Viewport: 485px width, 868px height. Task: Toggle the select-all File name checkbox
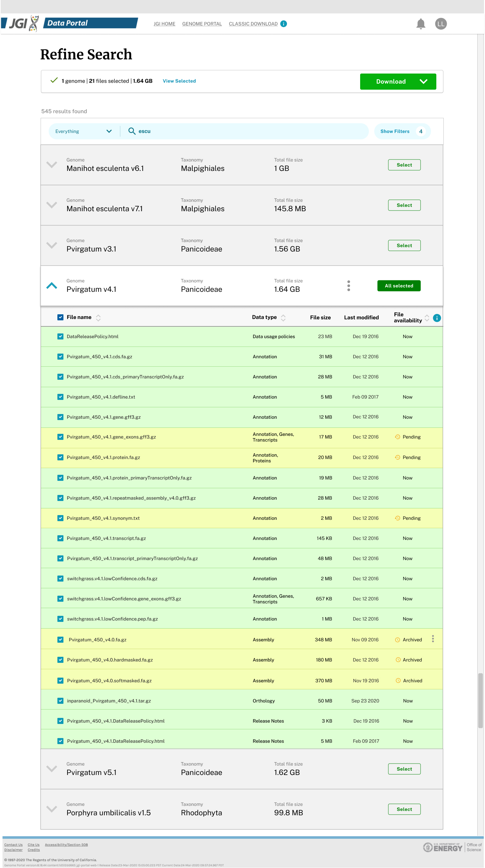click(x=60, y=317)
